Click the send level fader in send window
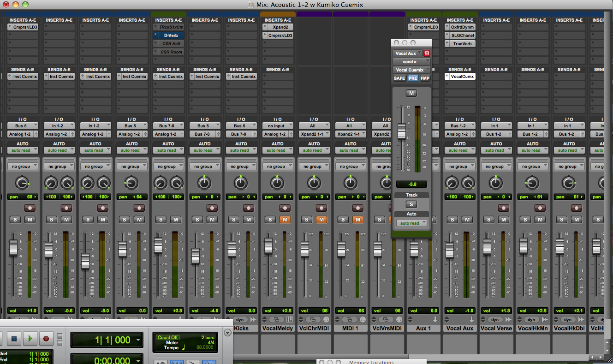Viewport: 613px width, 364px height. point(401,131)
